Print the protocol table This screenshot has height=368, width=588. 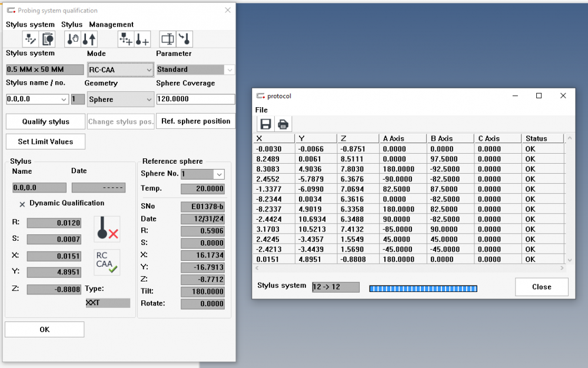click(283, 124)
